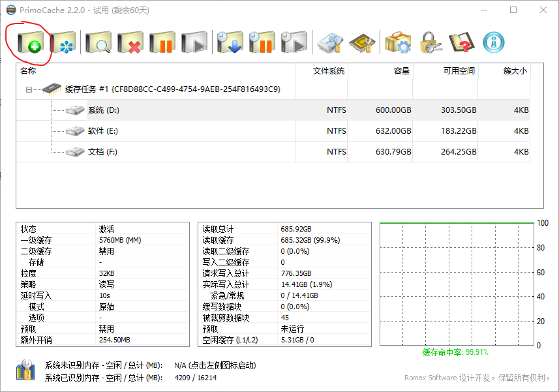Click the blue round about info icon
559x392 pixels.
point(494,44)
